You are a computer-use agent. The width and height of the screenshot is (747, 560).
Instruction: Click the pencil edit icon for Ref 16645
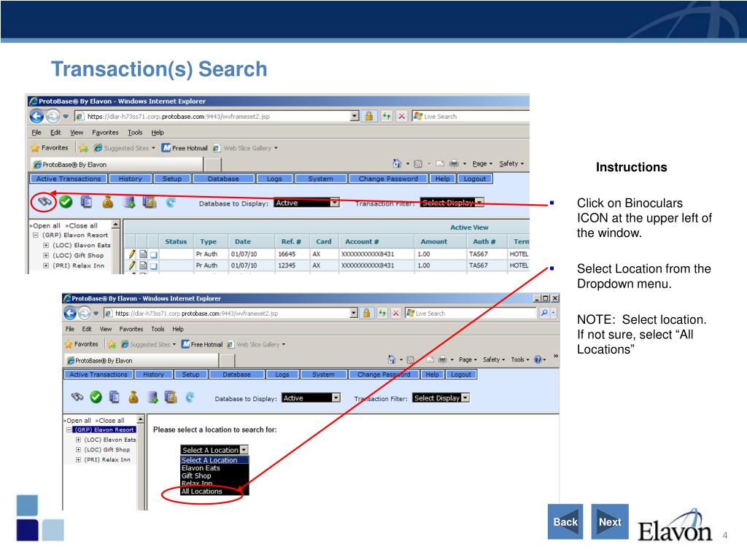coord(132,254)
